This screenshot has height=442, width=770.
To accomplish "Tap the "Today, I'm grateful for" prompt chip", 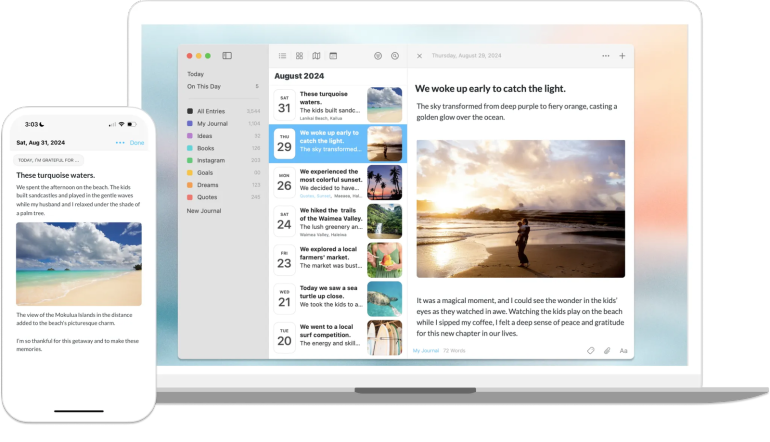I will pos(48,160).
